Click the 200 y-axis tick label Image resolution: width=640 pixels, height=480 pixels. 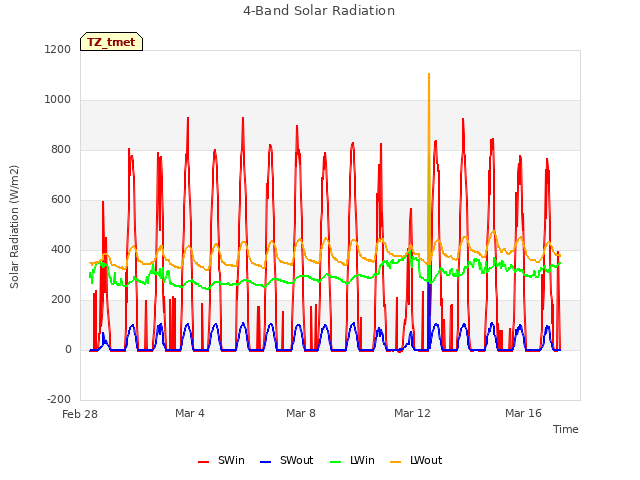(x=61, y=300)
